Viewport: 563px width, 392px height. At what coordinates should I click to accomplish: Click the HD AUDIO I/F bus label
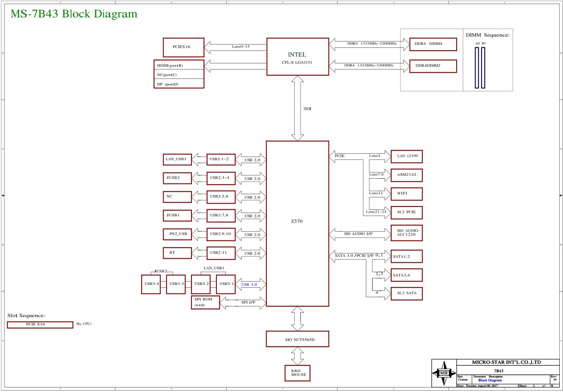[x=358, y=234]
